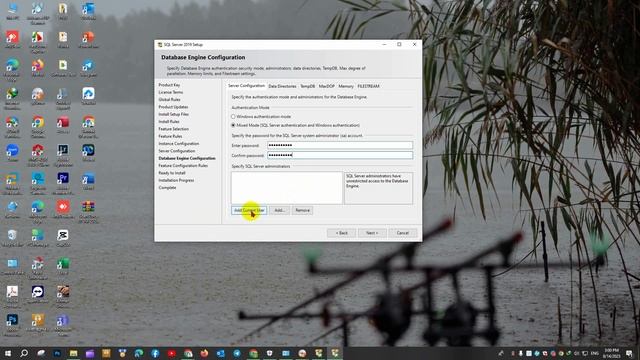This screenshot has width=640, height=360.
Task: Open YouTube from the taskbar
Action: (x=171, y=353)
